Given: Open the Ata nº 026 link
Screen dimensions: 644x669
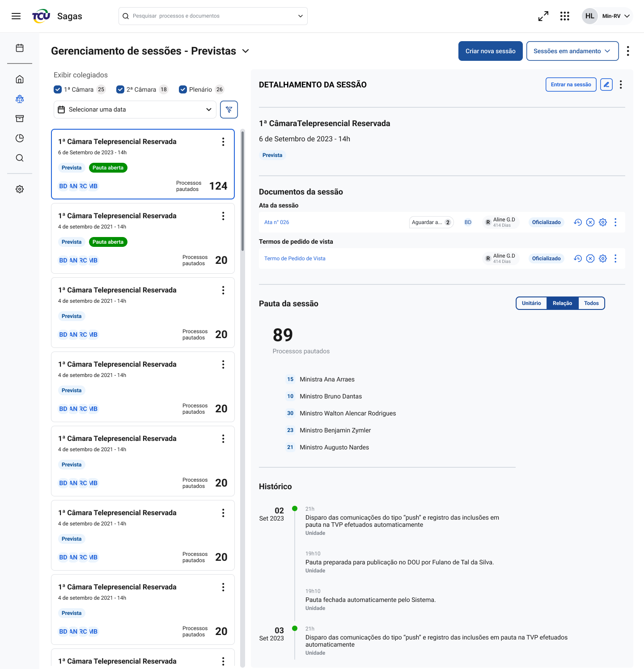Looking at the screenshot, I should 277,222.
